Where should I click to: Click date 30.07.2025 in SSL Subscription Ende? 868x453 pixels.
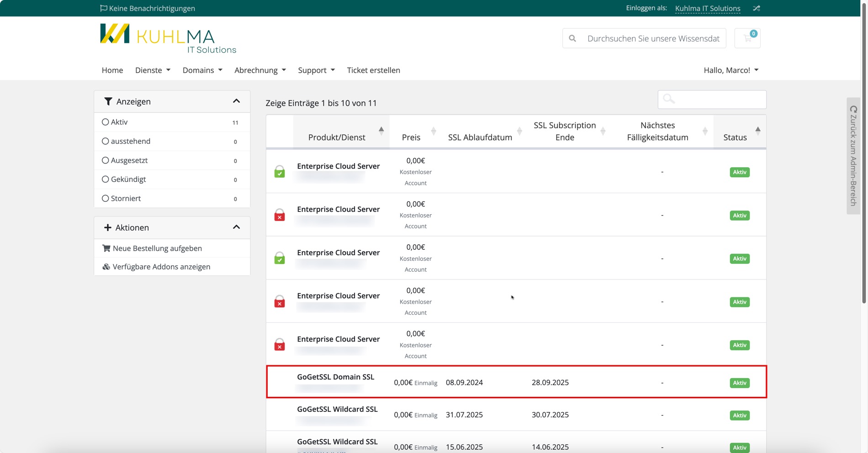pos(550,415)
